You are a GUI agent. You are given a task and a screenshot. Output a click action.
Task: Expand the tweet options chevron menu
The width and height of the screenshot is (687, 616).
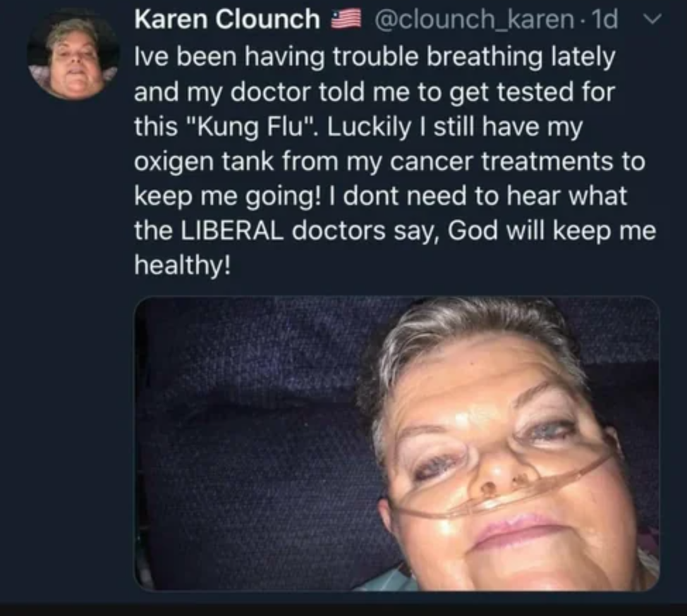pos(653,19)
